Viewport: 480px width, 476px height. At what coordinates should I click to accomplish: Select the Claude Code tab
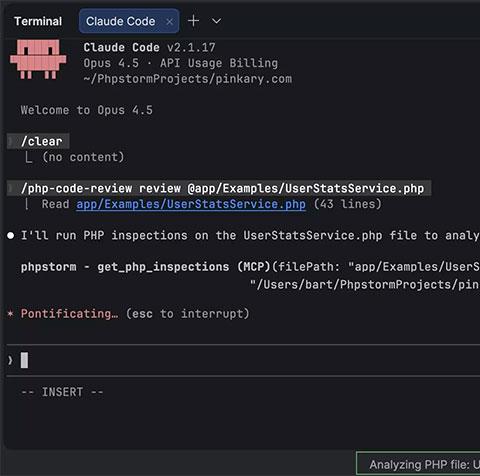(x=120, y=21)
